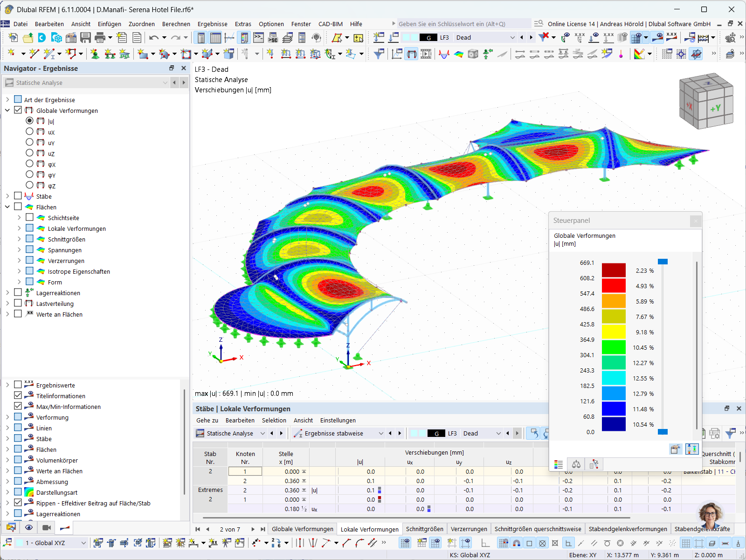The width and height of the screenshot is (746, 560).
Task: Select the isometric rendered surface results icon
Action: pyautogui.click(x=458, y=54)
